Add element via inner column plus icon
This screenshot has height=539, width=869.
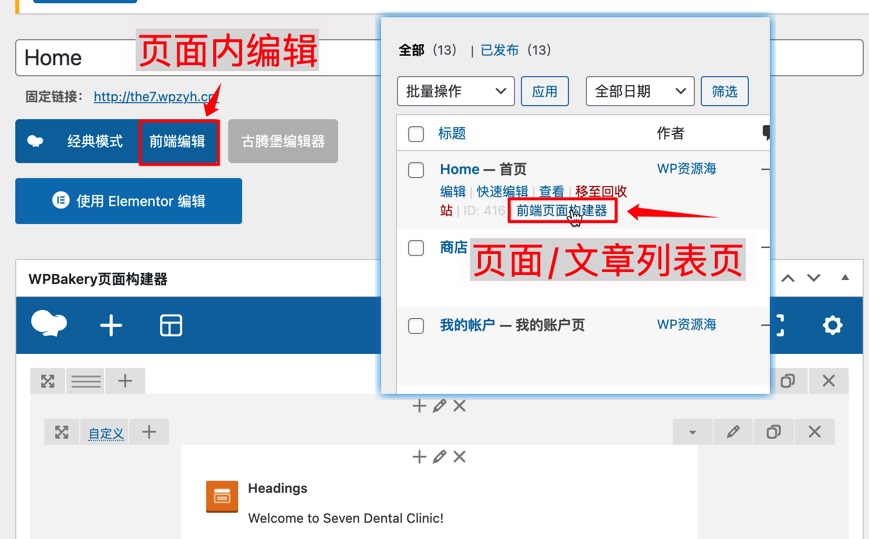pos(419,457)
